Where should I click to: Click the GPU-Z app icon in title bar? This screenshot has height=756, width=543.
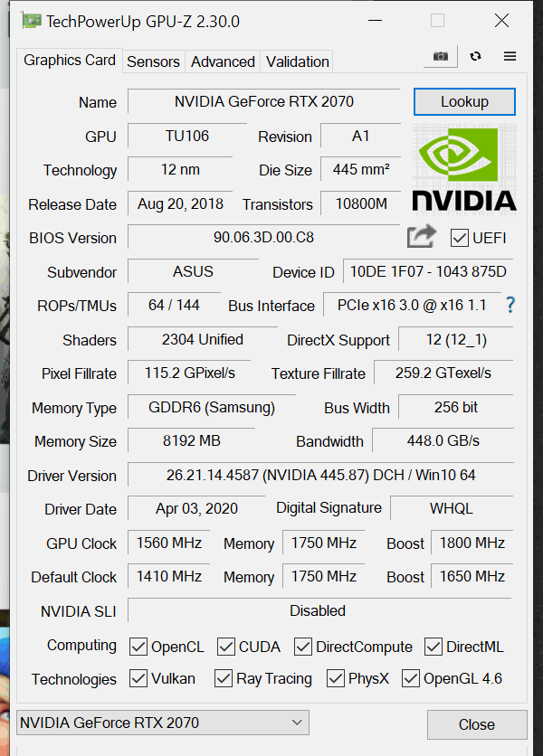[32, 21]
